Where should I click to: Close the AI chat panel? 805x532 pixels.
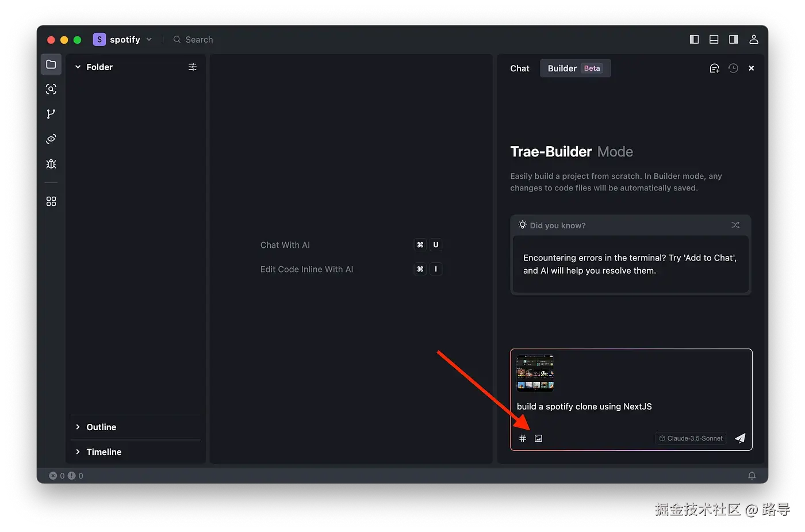point(751,68)
